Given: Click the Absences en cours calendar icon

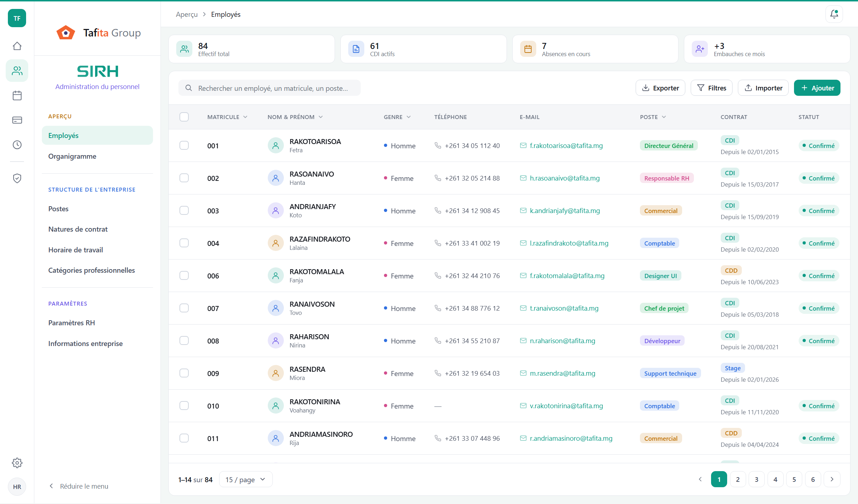Looking at the screenshot, I should (528, 49).
